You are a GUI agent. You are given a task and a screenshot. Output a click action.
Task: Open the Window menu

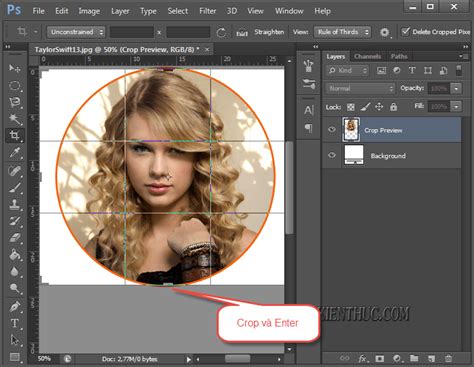289,11
